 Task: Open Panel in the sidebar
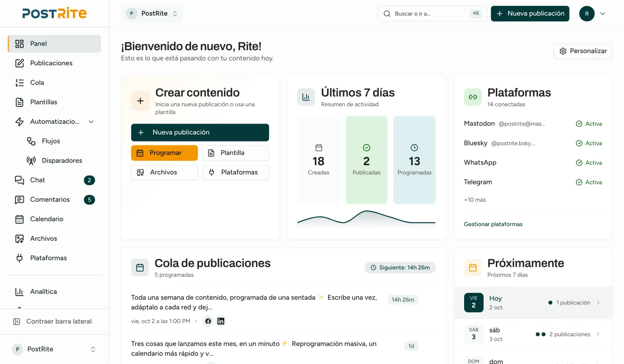pyautogui.click(x=54, y=44)
